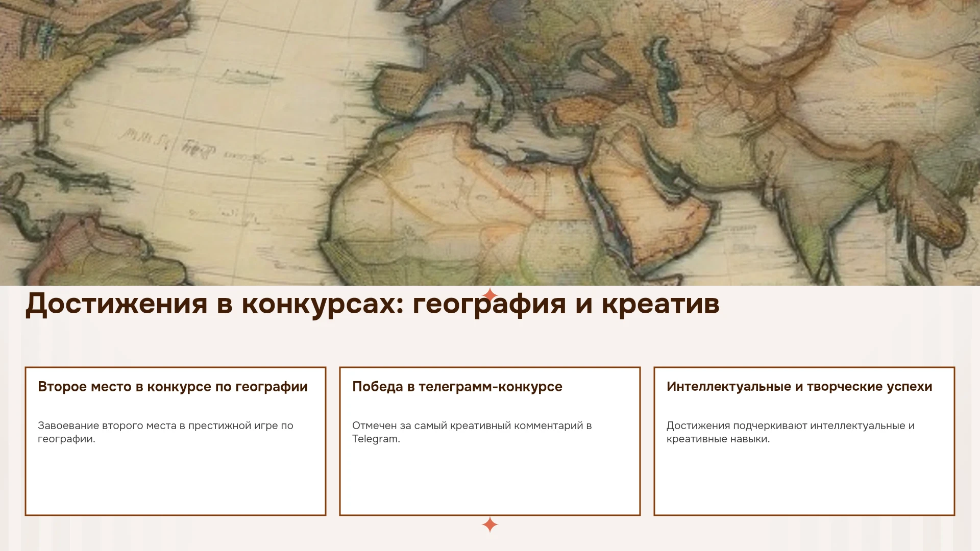Image resolution: width=980 pixels, height=551 pixels.
Task: Click empty area of the geography card
Action: 176,482
